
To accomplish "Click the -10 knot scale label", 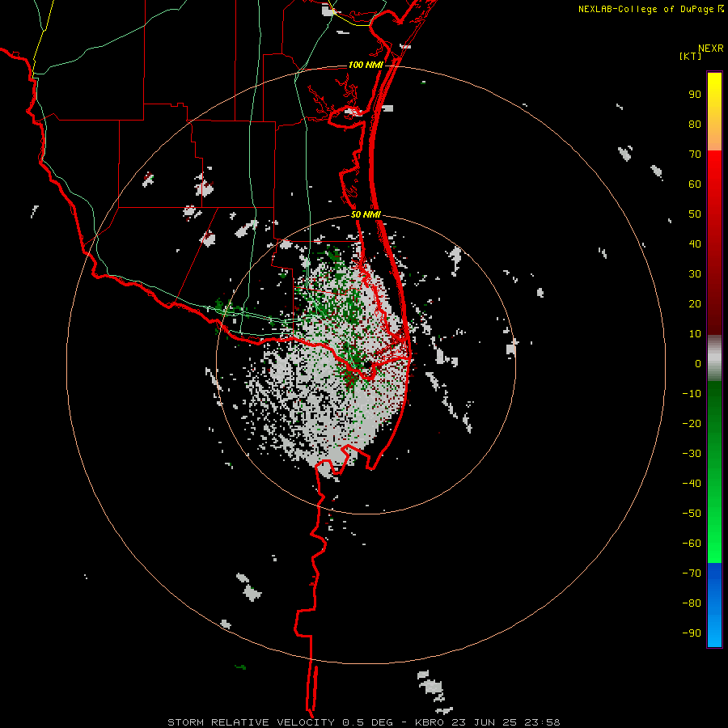I will tap(692, 394).
